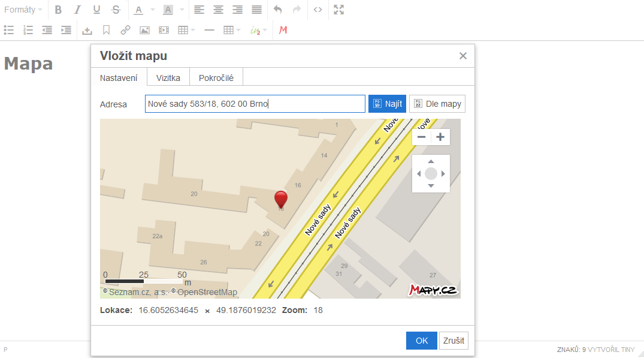The height and width of the screenshot is (358, 644).
Task: Zoom out the map with minus button
Action: [x=422, y=137]
